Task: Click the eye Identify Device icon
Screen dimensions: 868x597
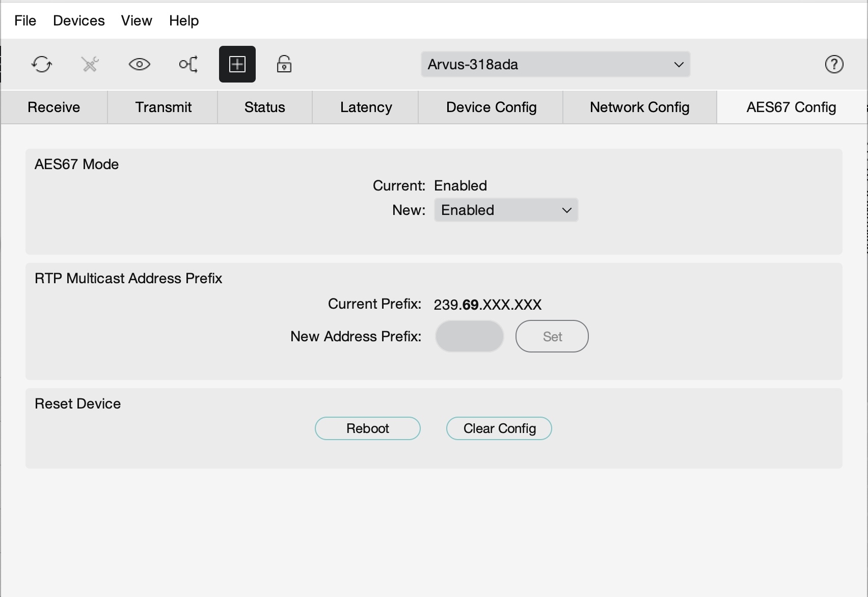Action: pos(139,64)
